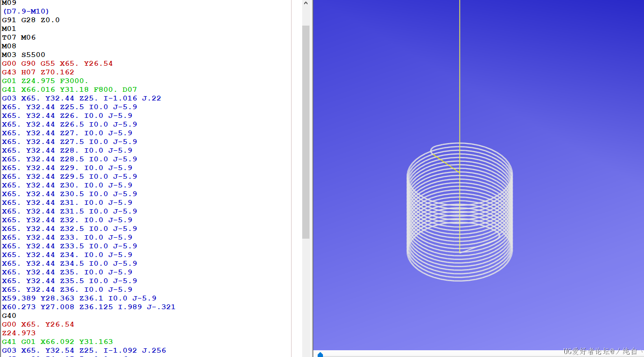Click the editor scrollbar up arrow

[306, 3]
